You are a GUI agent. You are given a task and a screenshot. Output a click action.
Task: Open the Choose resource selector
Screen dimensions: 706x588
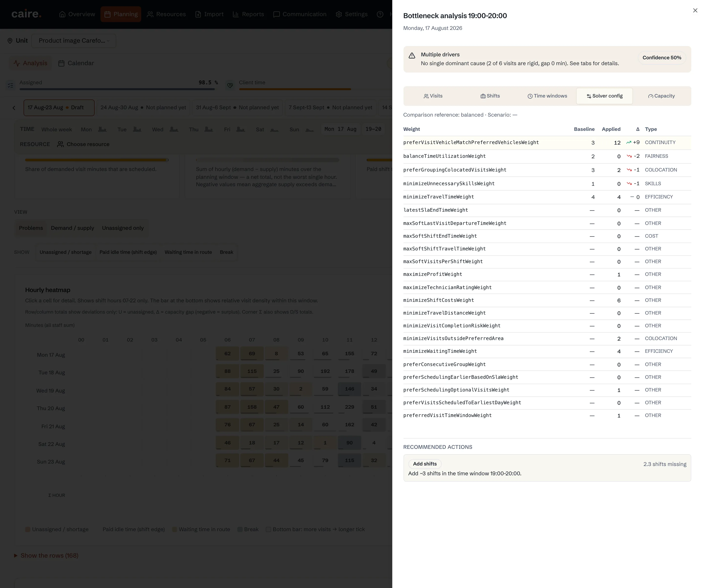tap(83, 144)
